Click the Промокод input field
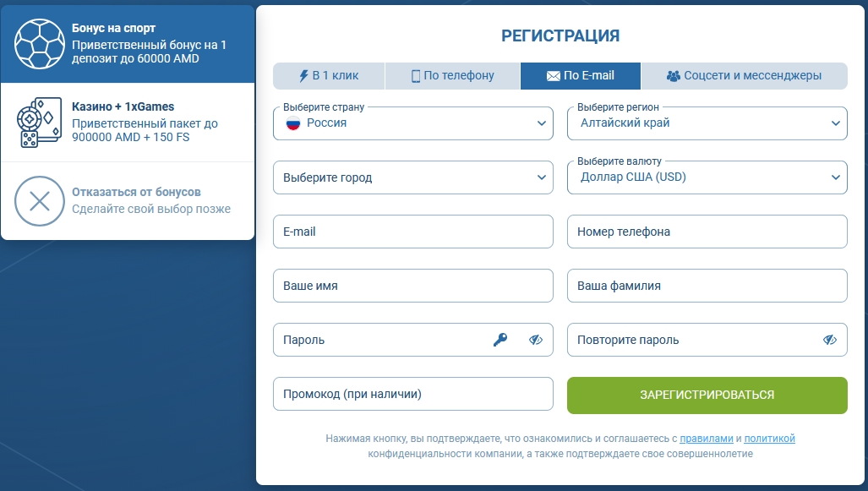Image resolution: width=868 pixels, height=491 pixels. click(x=412, y=393)
